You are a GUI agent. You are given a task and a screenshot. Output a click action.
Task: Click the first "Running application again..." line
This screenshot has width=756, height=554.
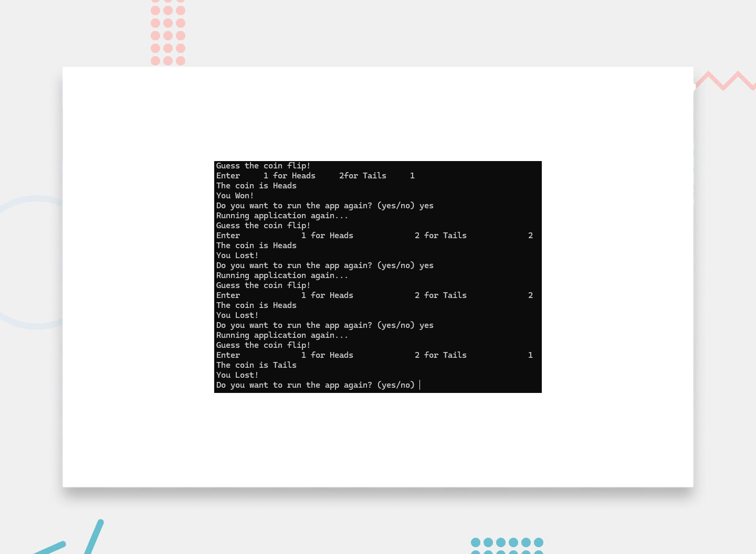[282, 216]
